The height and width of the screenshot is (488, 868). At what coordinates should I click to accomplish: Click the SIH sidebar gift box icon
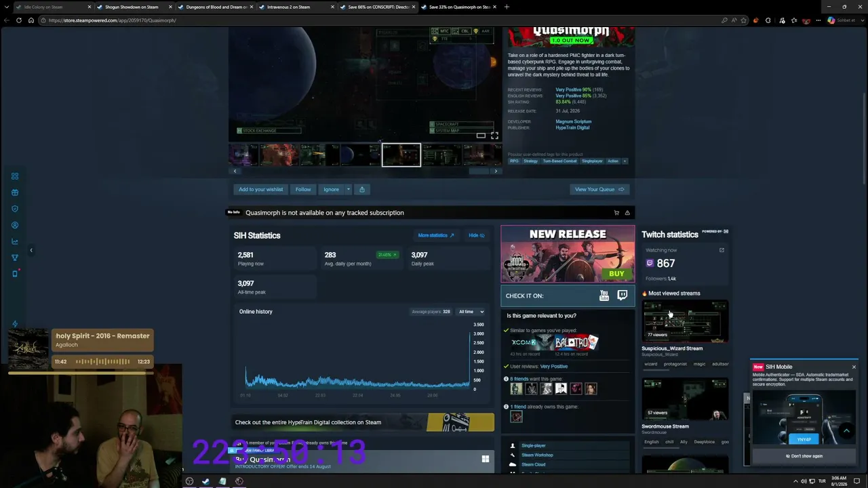click(x=15, y=192)
